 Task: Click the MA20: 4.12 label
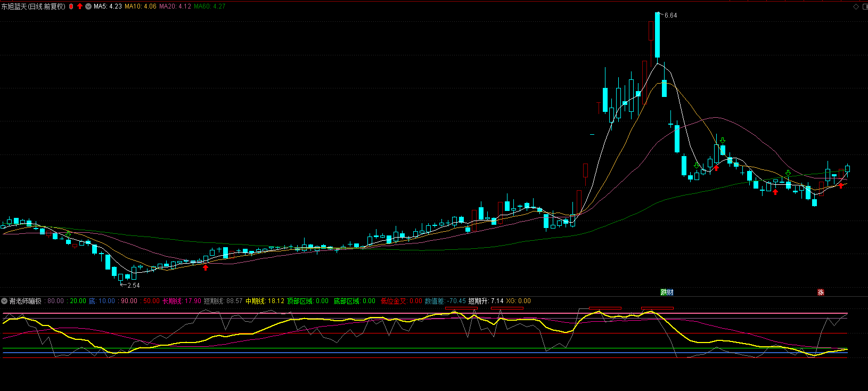(x=175, y=6)
